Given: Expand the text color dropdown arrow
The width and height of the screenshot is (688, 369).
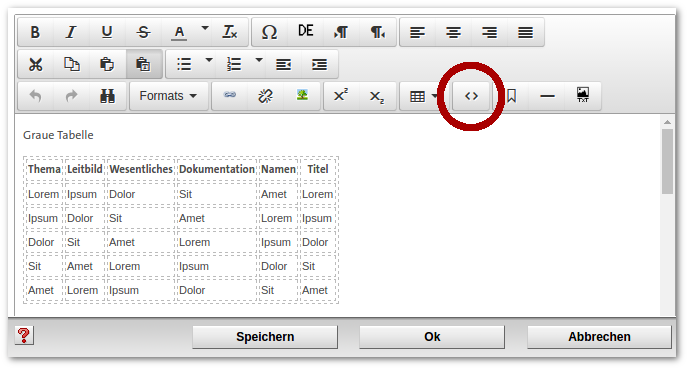Looking at the screenshot, I should pos(205,29).
